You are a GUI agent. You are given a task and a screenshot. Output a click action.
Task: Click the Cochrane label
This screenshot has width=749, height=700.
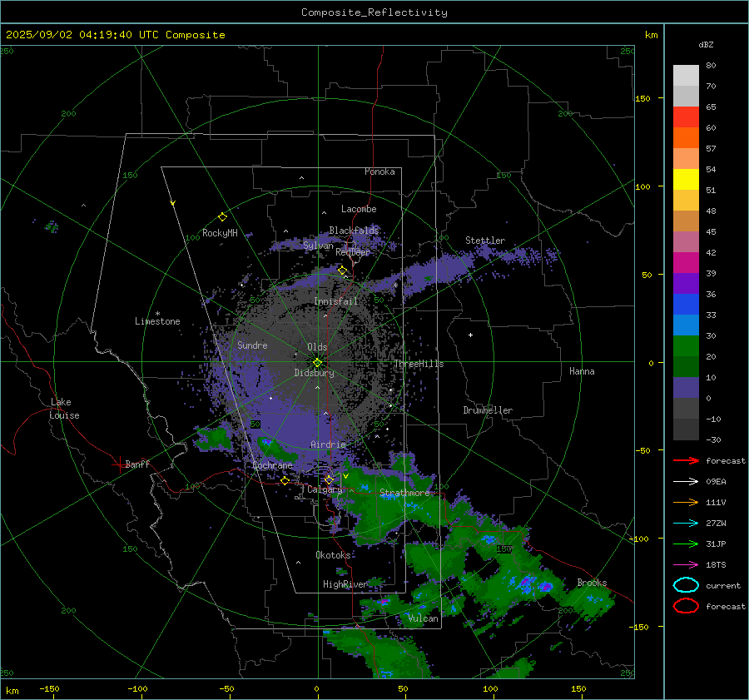pyautogui.click(x=272, y=465)
